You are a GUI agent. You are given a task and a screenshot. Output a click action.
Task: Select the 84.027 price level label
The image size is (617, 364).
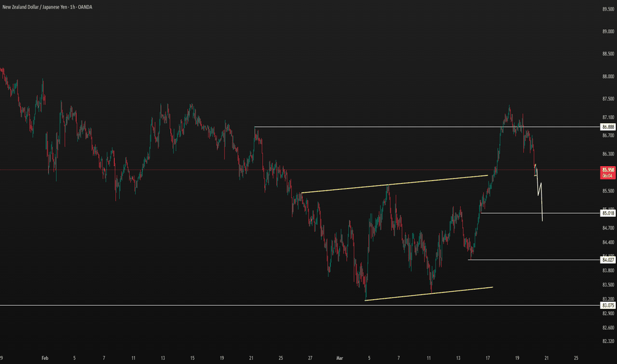(x=608, y=259)
